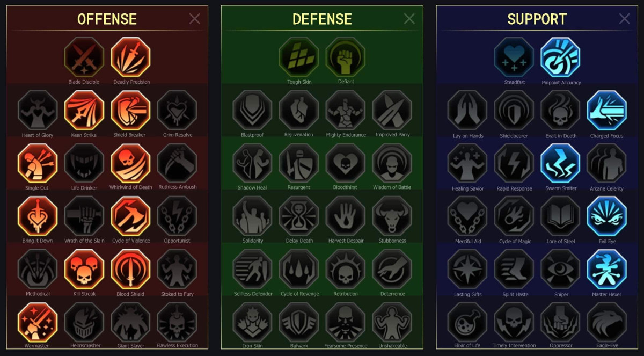Select the Eagle-Eye mastery icon
Image resolution: width=644 pixels, height=356 pixels.
tap(607, 322)
